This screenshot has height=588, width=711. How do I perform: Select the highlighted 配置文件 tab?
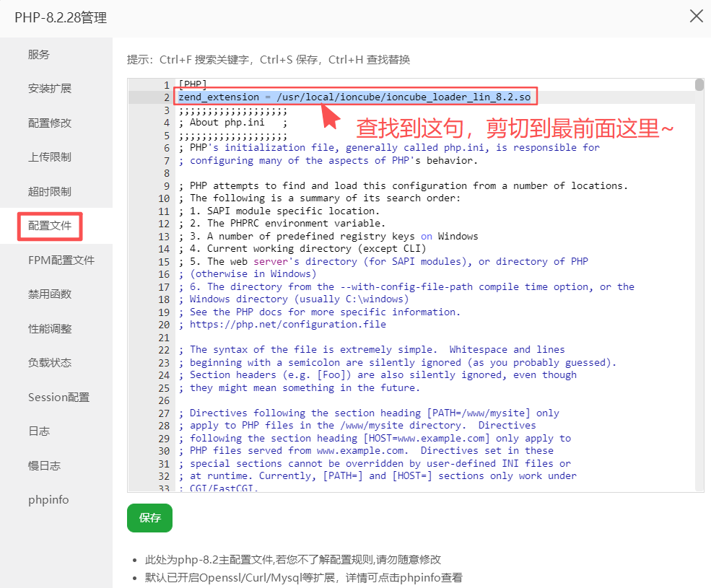(49, 226)
